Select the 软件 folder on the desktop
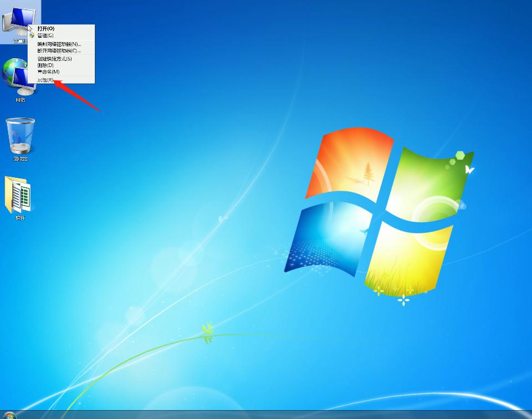Viewport: 532px width, 419px height. click(19, 198)
